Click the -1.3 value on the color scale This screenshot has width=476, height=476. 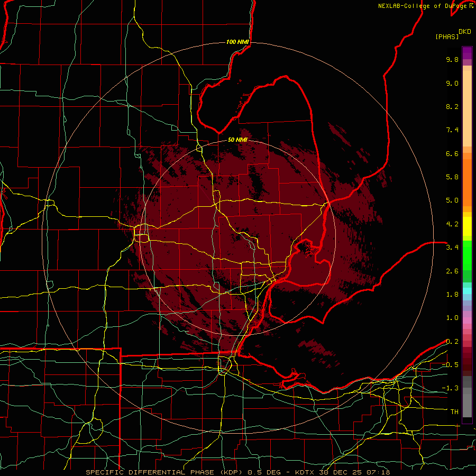coord(450,388)
